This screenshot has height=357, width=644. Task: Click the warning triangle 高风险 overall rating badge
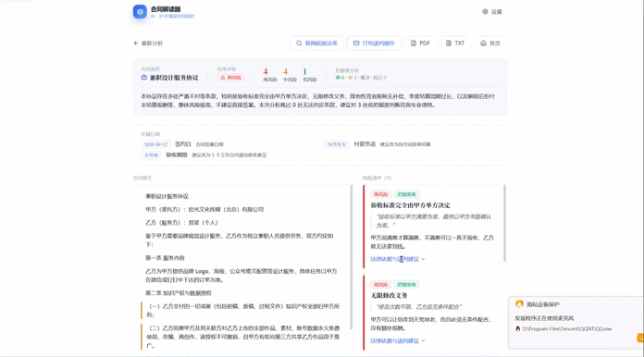(x=230, y=78)
